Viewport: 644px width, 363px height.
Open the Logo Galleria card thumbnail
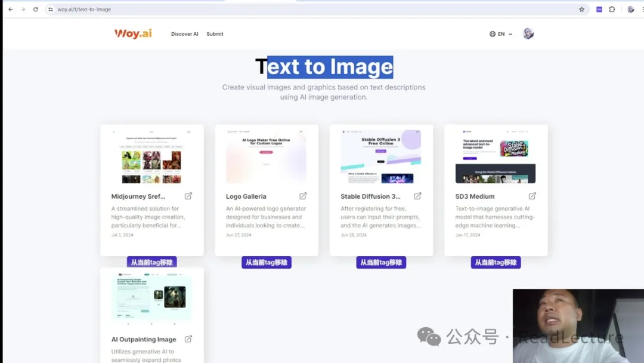point(266,156)
